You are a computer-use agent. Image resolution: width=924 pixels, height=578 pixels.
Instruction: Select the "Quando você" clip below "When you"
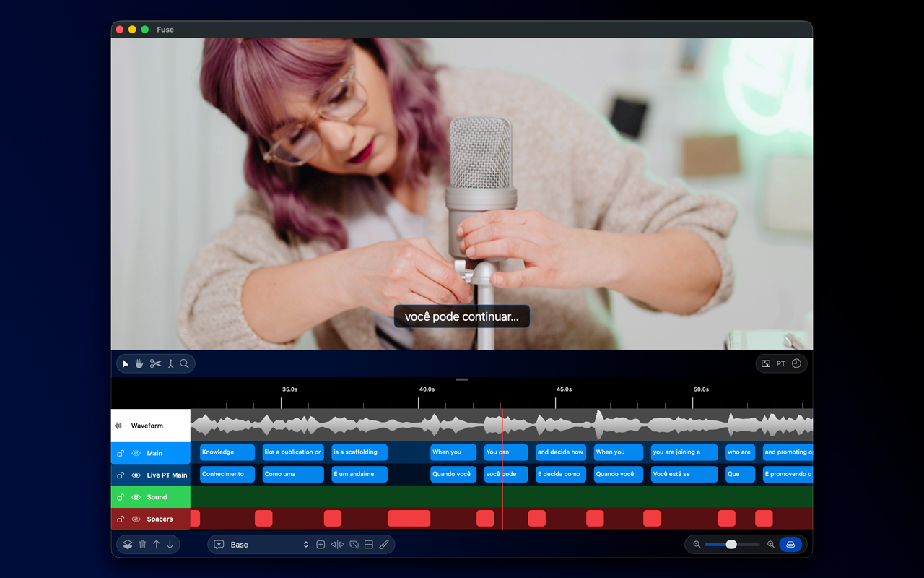(453, 475)
